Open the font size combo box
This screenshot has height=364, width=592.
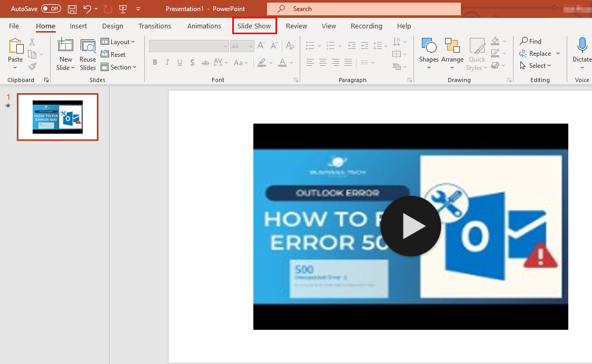[x=242, y=46]
